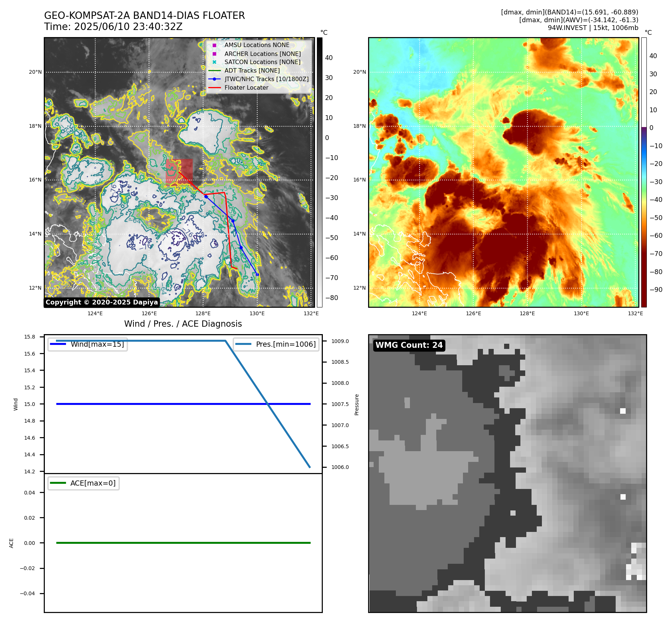672x626 pixels.
Task: Click the WMG Count: 24 label
Action: [409, 345]
